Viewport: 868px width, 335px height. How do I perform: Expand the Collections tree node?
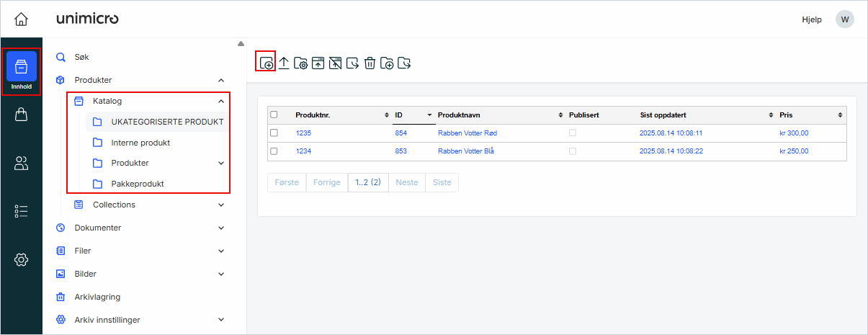pyautogui.click(x=221, y=205)
